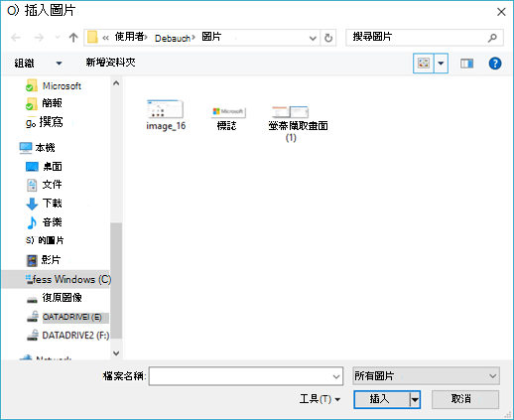514x420 pixels.
Task: Open the 所有圖片 file type dropdown
Action: [x=426, y=376]
